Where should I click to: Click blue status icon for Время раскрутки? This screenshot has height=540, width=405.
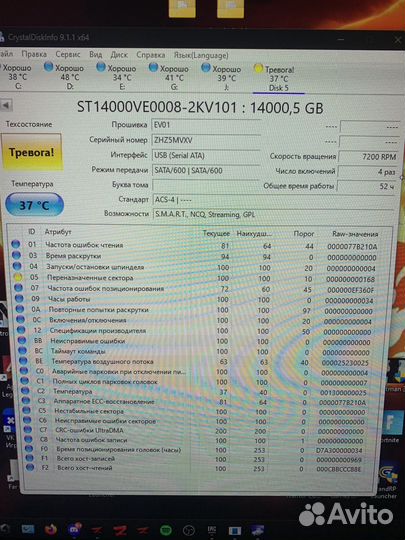pos(16,255)
